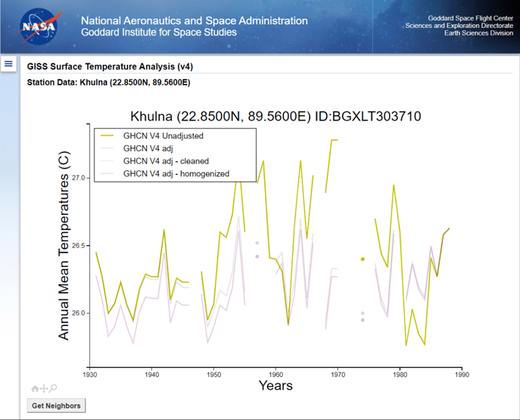Click the Khulna chart title text
Screen dimensions: 520x420
(276, 116)
